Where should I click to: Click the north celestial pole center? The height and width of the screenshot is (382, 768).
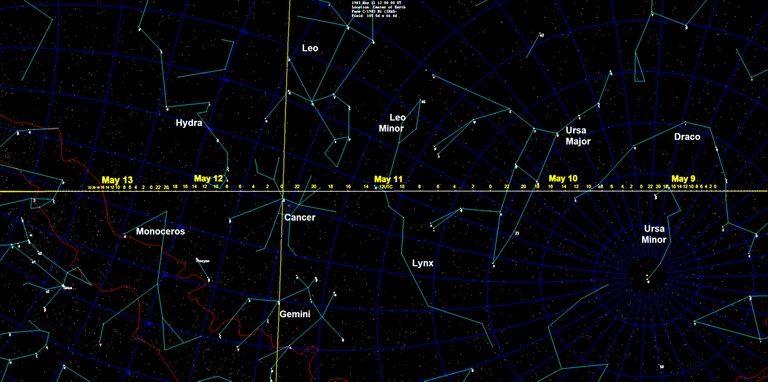click(x=647, y=277)
